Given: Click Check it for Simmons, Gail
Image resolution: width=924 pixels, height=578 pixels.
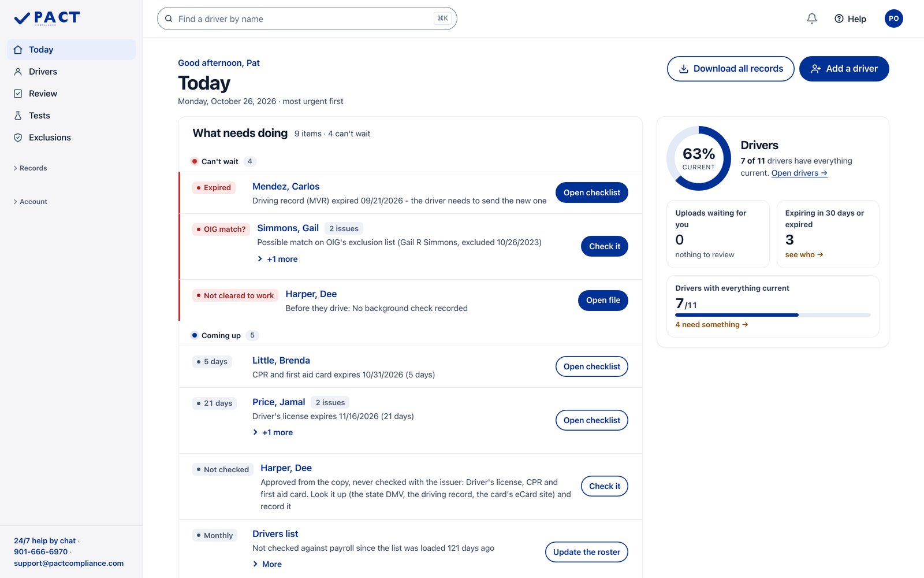Looking at the screenshot, I should [x=604, y=246].
